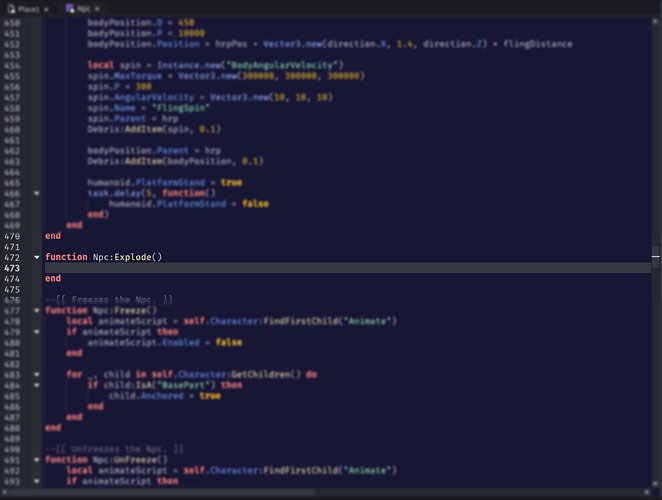Click 'Debris:AddItem(spin, 0.1)' on line 460

click(154, 129)
